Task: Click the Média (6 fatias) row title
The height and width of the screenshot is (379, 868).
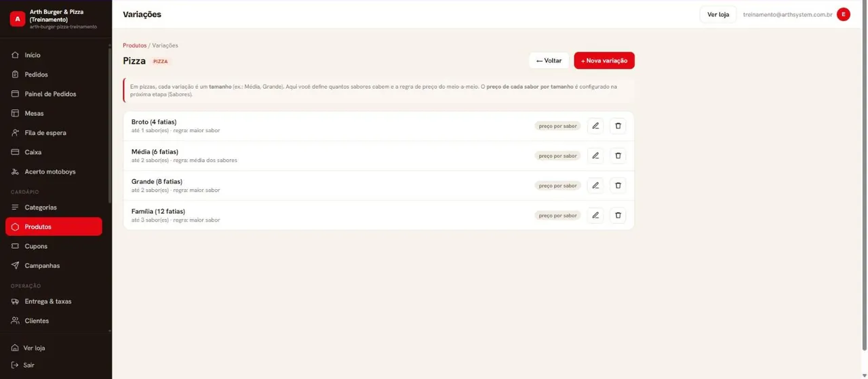Action: (x=155, y=152)
